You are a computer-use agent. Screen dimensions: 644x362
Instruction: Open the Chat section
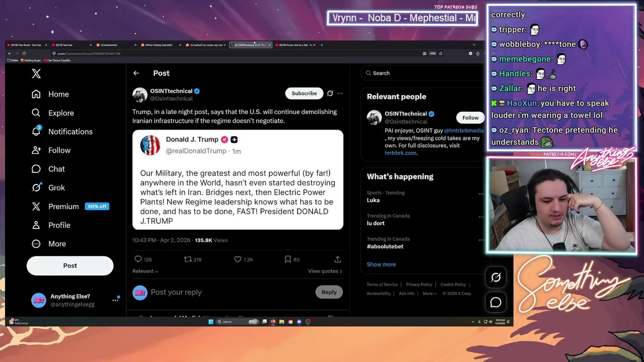point(48,169)
